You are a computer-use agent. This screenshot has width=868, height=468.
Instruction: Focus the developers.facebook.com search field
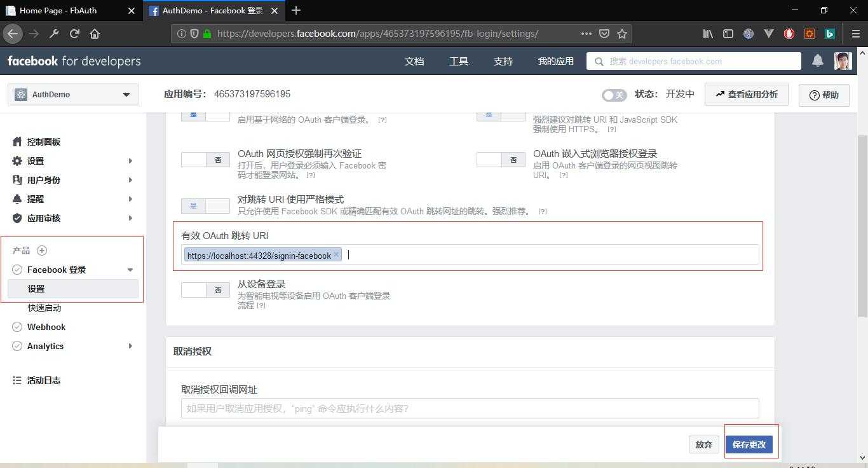(x=693, y=61)
